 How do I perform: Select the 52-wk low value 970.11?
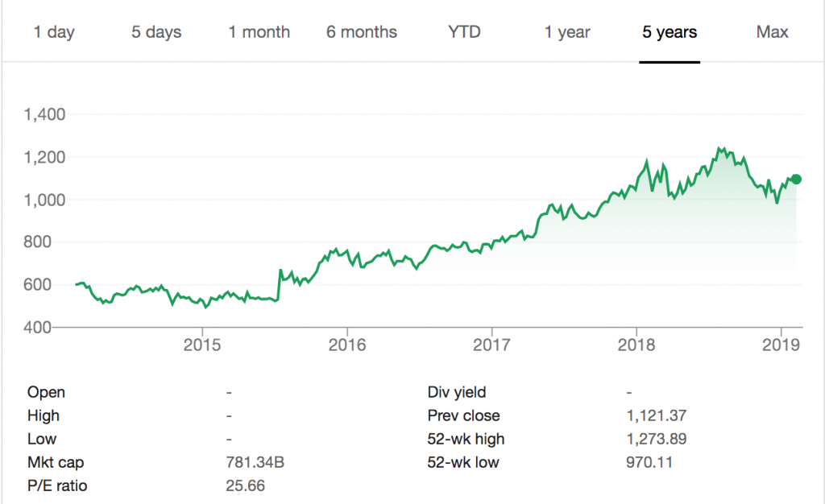[648, 462]
